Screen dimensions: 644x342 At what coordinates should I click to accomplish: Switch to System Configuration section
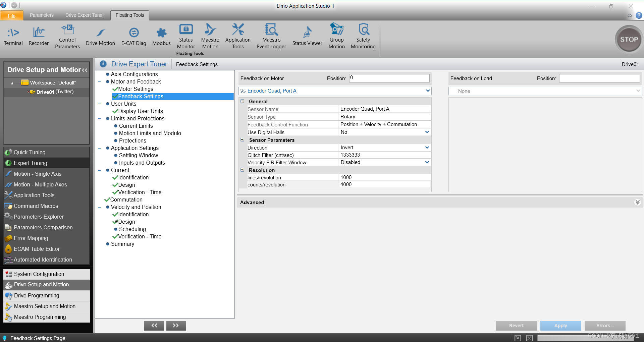tap(47, 274)
